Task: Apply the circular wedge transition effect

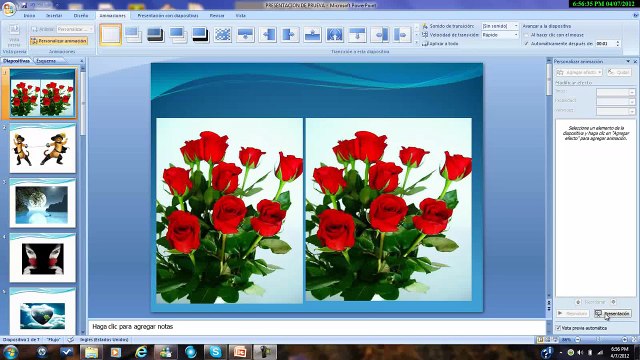Action: (335, 35)
